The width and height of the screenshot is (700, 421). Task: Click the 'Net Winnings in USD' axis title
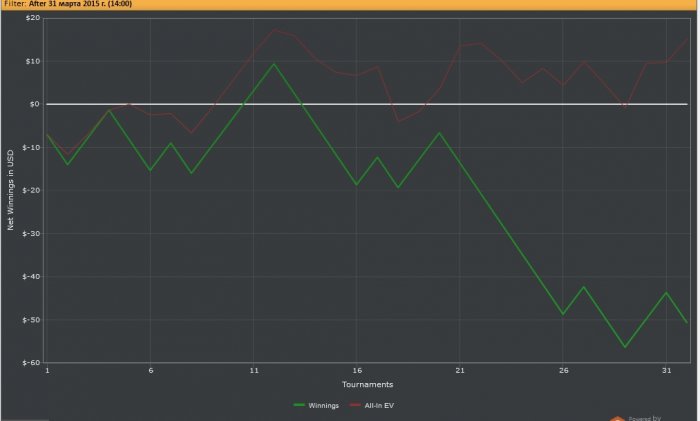pos(10,190)
